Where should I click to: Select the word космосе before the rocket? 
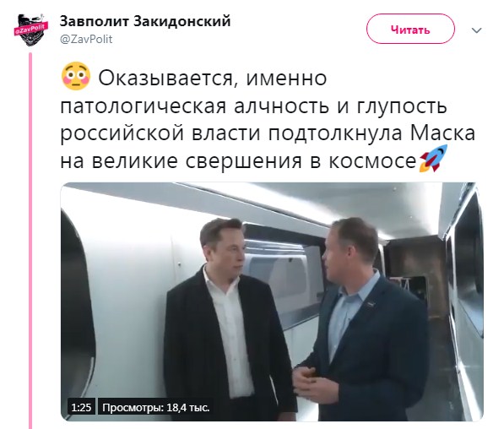(372, 160)
